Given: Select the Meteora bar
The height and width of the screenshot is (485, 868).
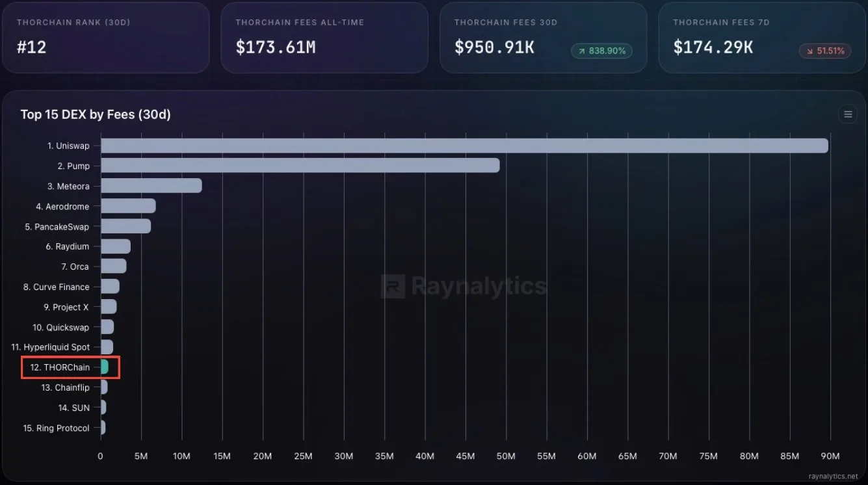Looking at the screenshot, I should click(151, 186).
